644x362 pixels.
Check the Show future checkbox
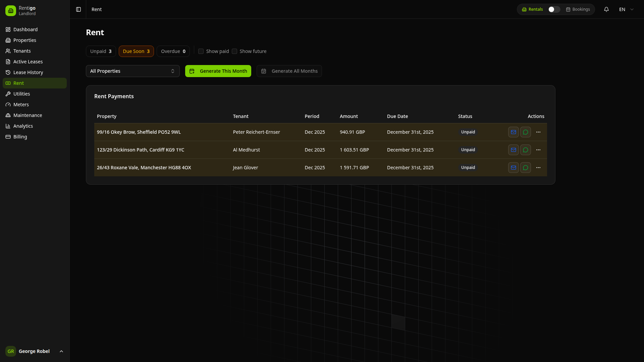234,51
